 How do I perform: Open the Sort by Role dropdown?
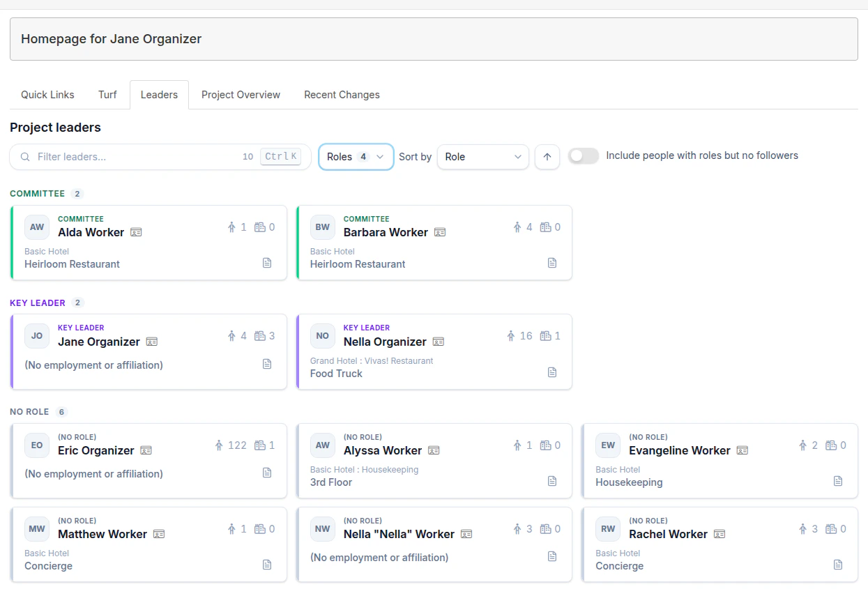coord(483,157)
